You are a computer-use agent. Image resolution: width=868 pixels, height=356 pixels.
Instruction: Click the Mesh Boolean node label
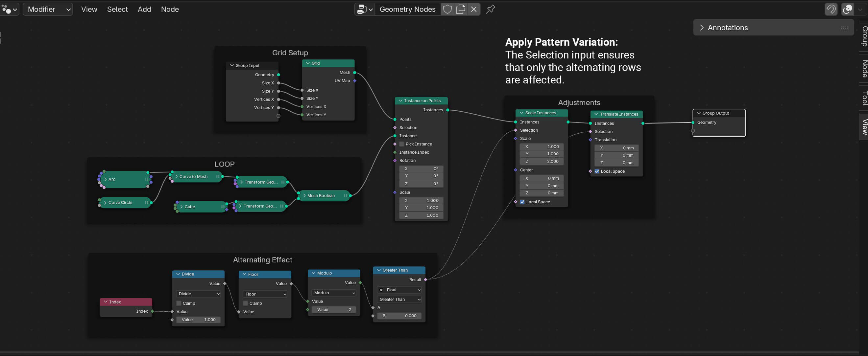pos(321,195)
